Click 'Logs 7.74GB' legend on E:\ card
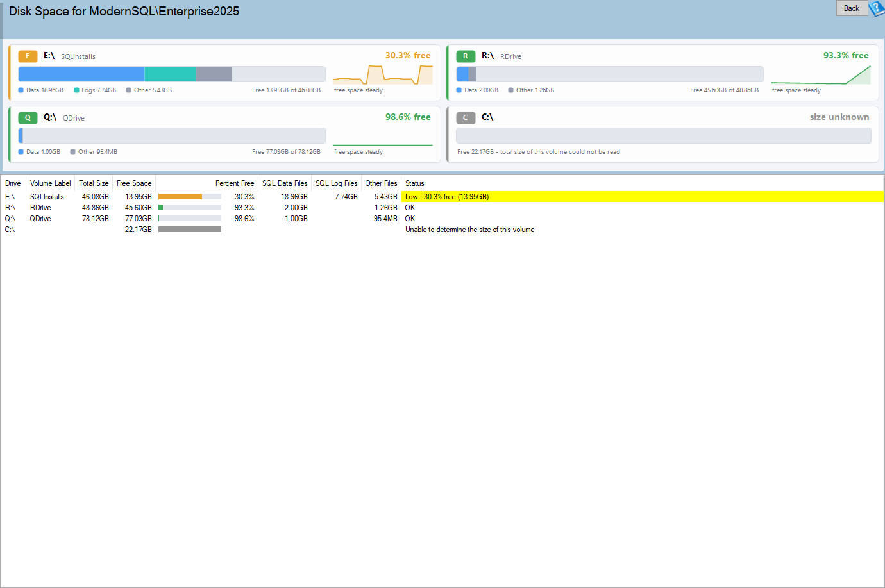 (x=95, y=90)
